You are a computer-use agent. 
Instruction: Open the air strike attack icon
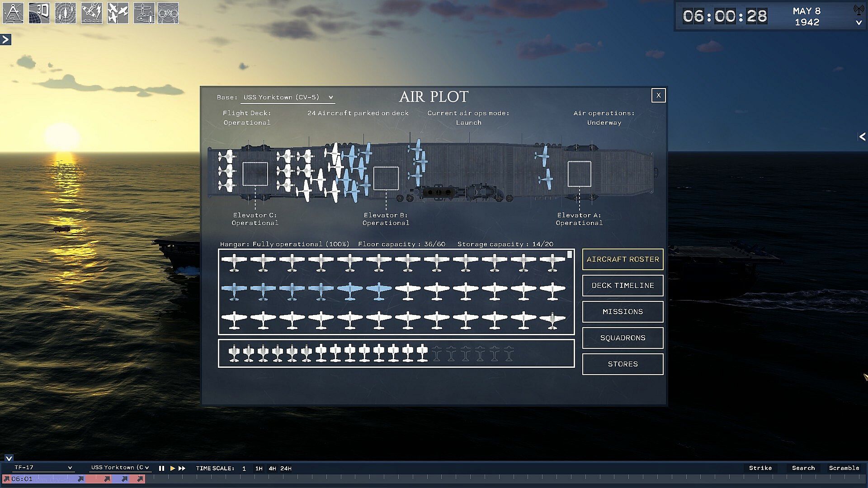coord(92,13)
